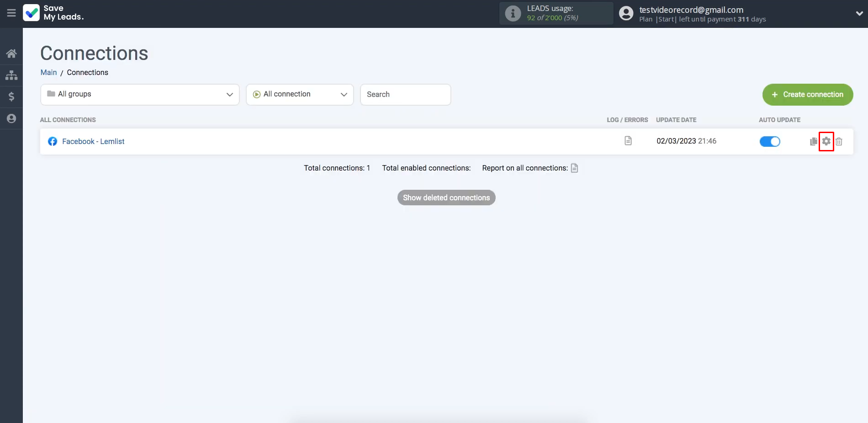
Task: Click the LOG / ERRORS column header
Action: pos(627,120)
